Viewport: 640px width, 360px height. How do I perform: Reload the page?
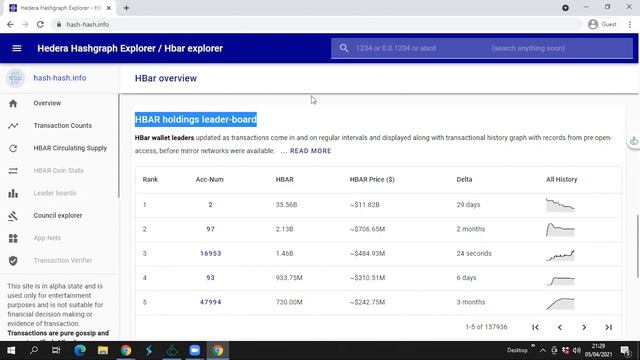click(40, 24)
